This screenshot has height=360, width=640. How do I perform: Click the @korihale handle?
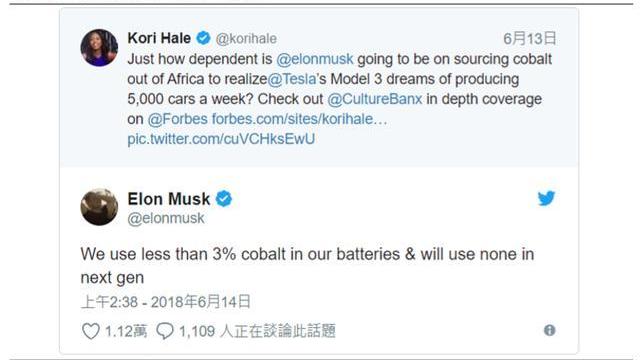tap(246, 39)
